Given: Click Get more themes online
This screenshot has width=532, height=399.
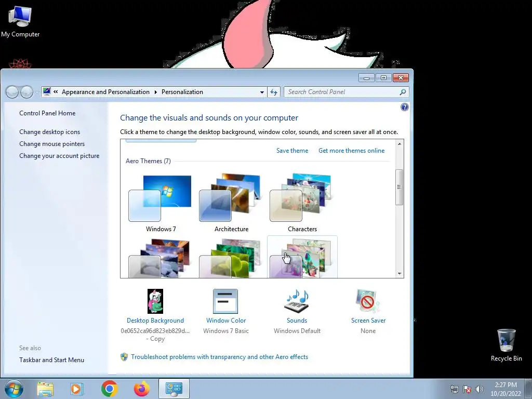Looking at the screenshot, I should click(352, 151).
